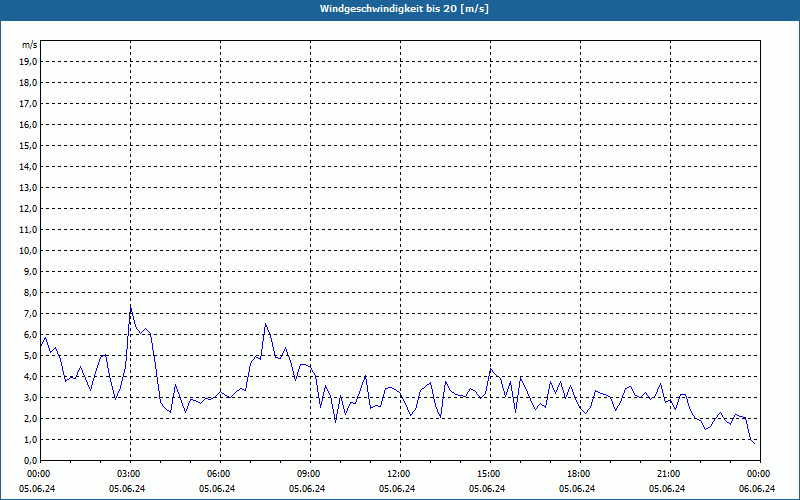Click the '8,0' y-axis value
This screenshot has height=500, width=800.
pyautogui.click(x=31, y=293)
